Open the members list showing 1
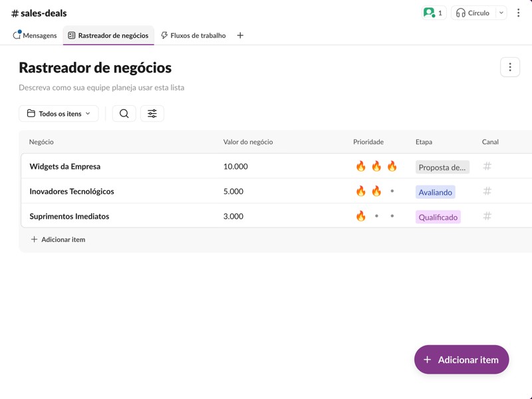This screenshot has width=532, height=399. (x=434, y=13)
